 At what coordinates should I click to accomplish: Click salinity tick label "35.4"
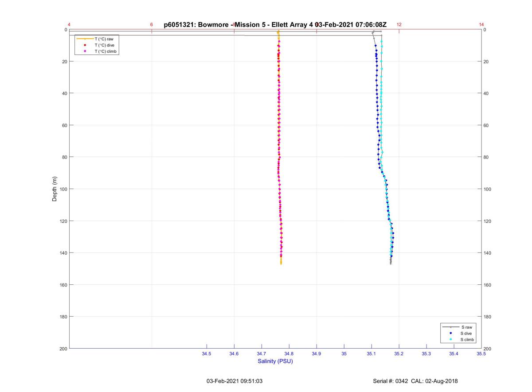(454, 353)
